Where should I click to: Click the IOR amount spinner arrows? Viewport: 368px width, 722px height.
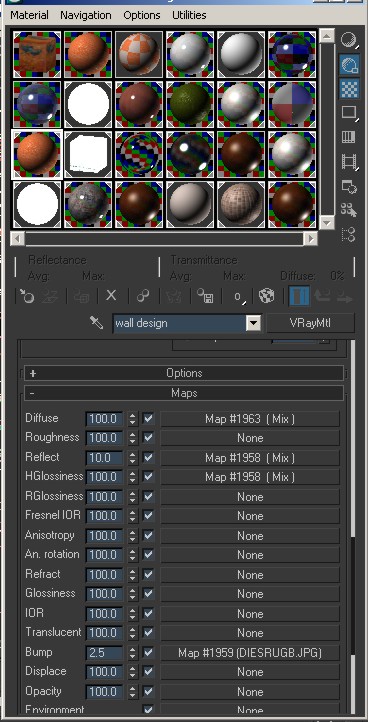click(x=133, y=614)
